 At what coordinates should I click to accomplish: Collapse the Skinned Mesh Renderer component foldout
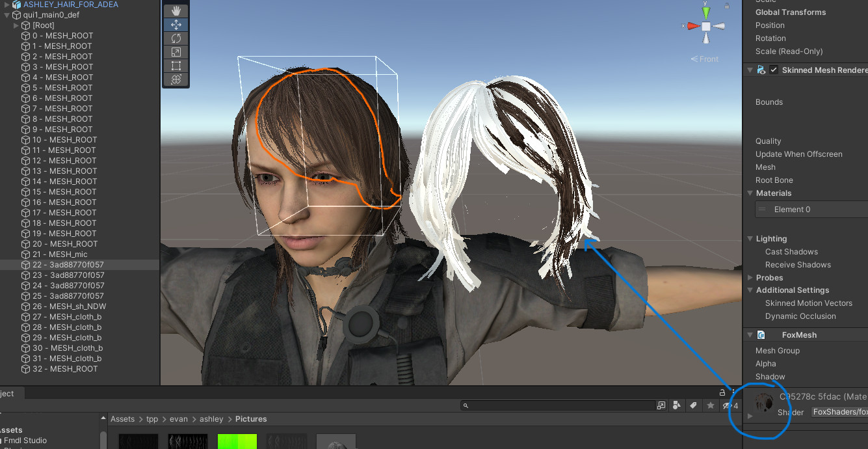tap(750, 70)
